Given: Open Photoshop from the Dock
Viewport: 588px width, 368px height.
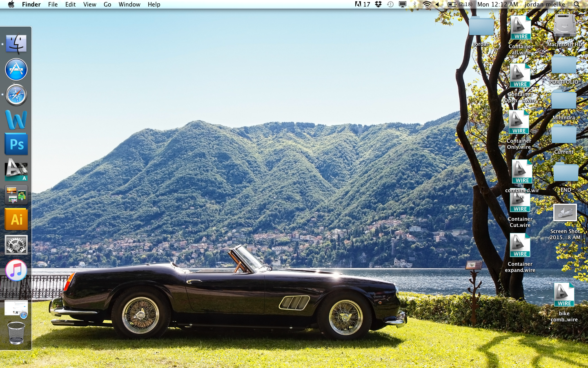Looking at the screenshot, I should (x=16, y=144).
